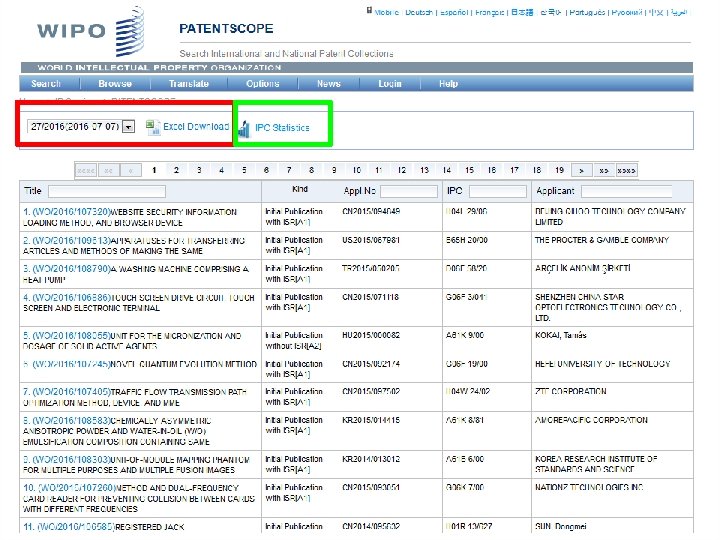This screenshot has width=720, height=540.
Task: Open the News menu
Action: point(329,84)
